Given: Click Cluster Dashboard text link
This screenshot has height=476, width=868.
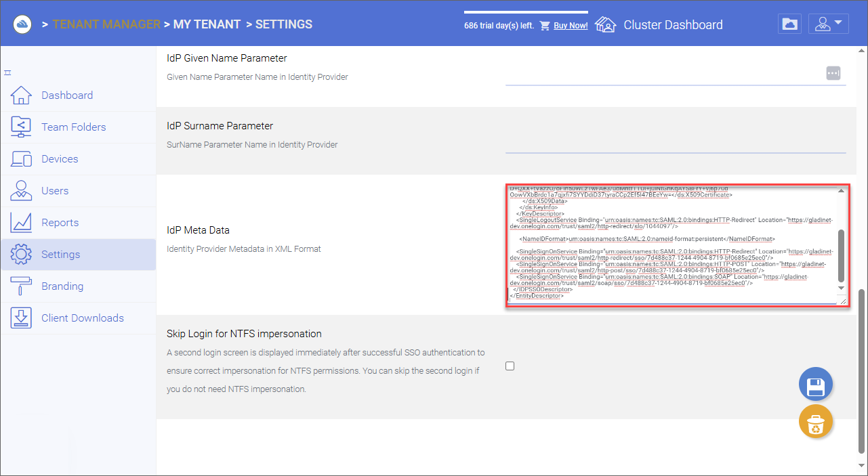Looking at the screenshot, I should coord(673,25).
